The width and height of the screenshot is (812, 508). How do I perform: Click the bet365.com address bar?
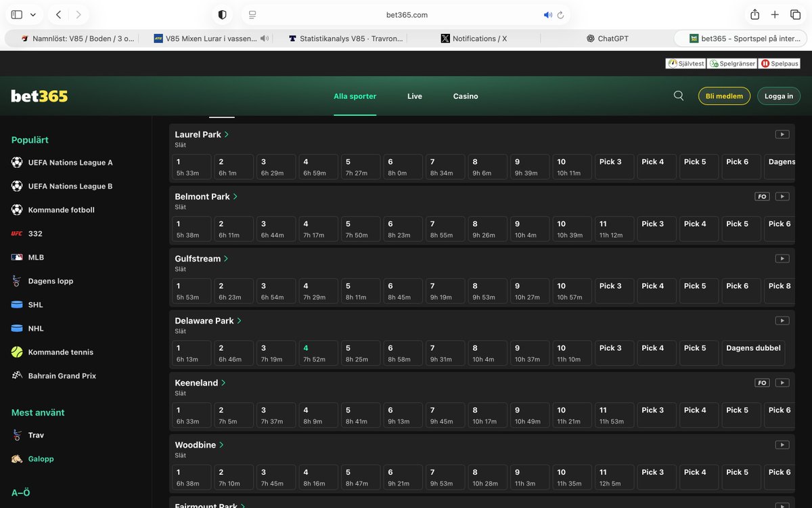pos(405,15)
